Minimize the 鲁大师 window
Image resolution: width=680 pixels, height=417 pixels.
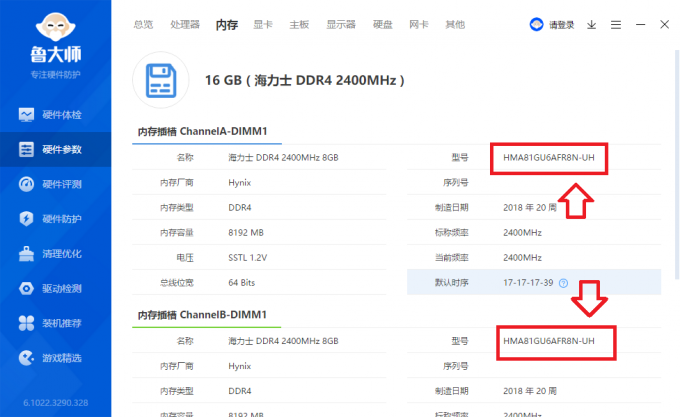(640, 25)
